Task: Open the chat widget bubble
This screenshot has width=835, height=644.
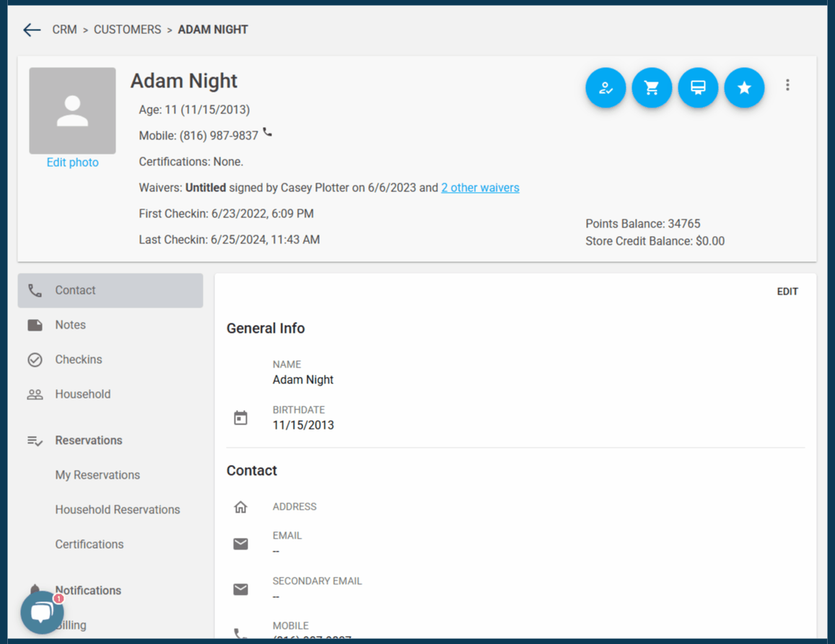Action: [x=42, y=612]
